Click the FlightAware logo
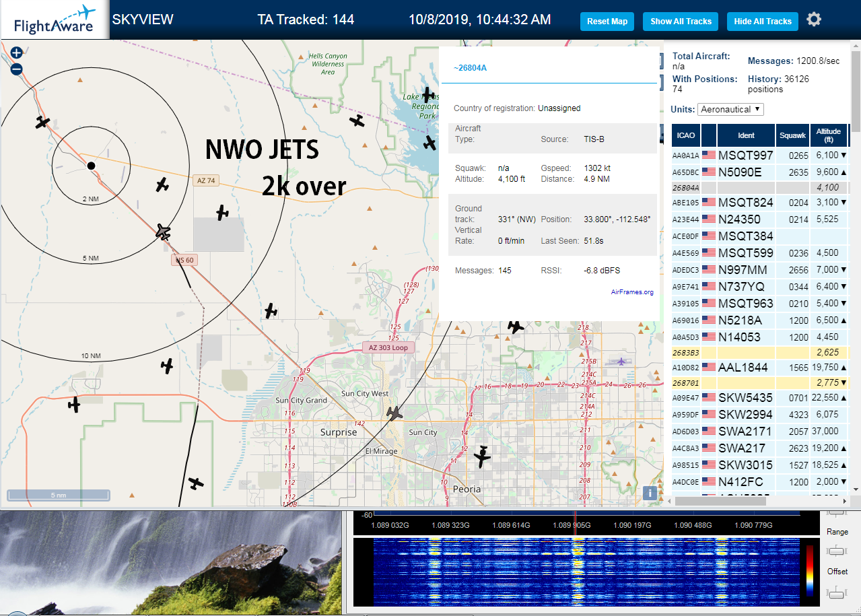861x616 pixels. point(55,20)
